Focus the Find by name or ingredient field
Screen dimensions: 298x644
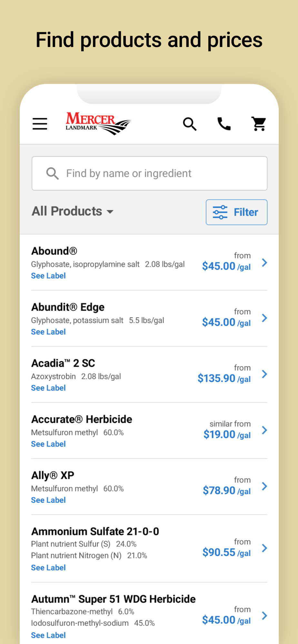point(150,174)
